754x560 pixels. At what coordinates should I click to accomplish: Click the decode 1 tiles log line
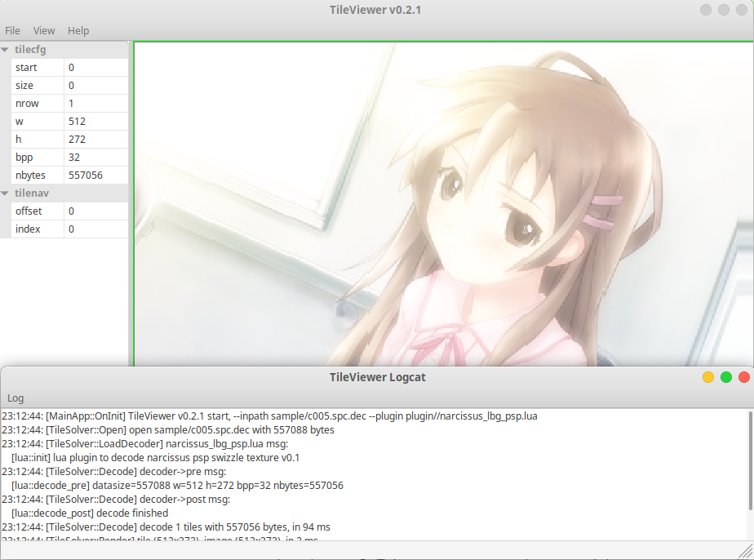166,527
